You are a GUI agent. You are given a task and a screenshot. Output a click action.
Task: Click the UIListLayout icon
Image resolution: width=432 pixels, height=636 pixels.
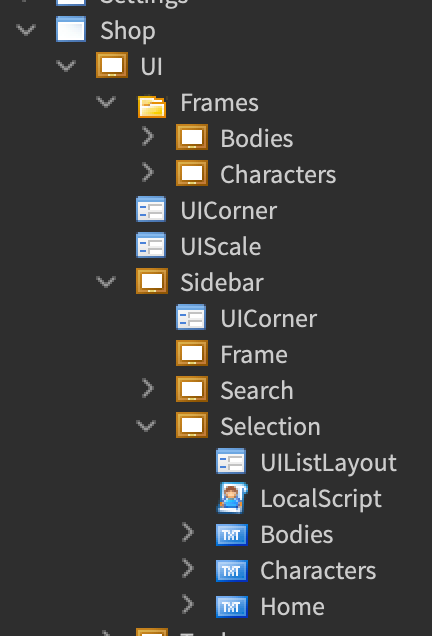(x=231, y=461)
